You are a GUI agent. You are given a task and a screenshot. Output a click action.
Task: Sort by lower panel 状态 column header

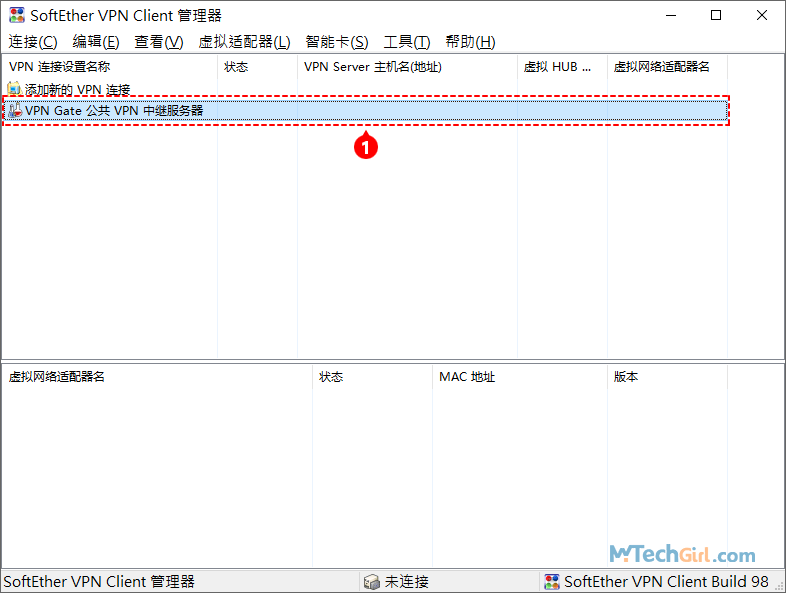pos(372,377)
